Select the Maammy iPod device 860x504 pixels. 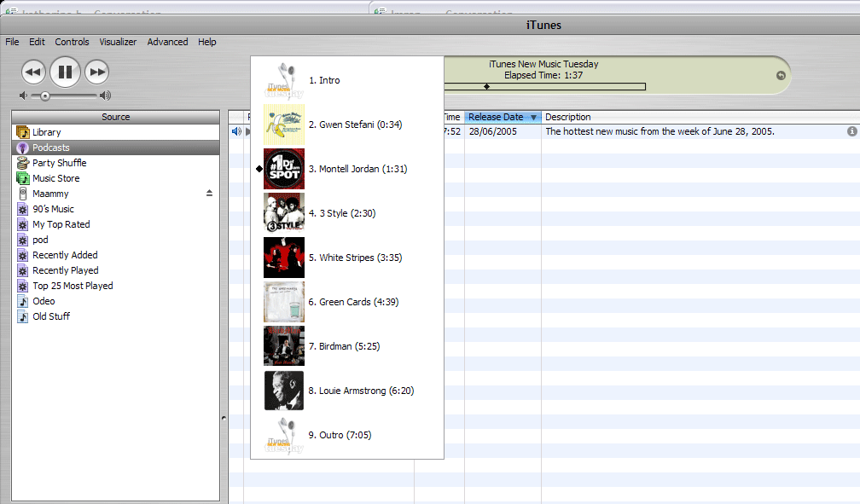[x=116, y=194]
